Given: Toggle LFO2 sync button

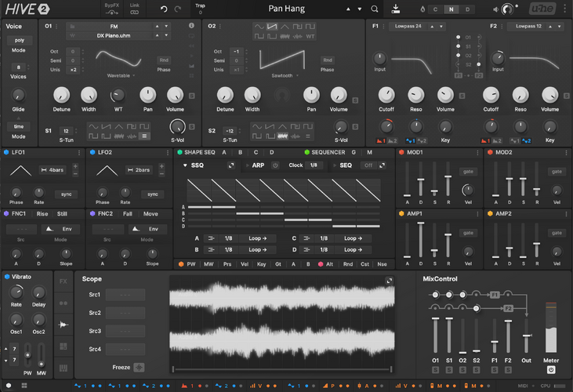Looking at the screenshot, I should point(152,194).
